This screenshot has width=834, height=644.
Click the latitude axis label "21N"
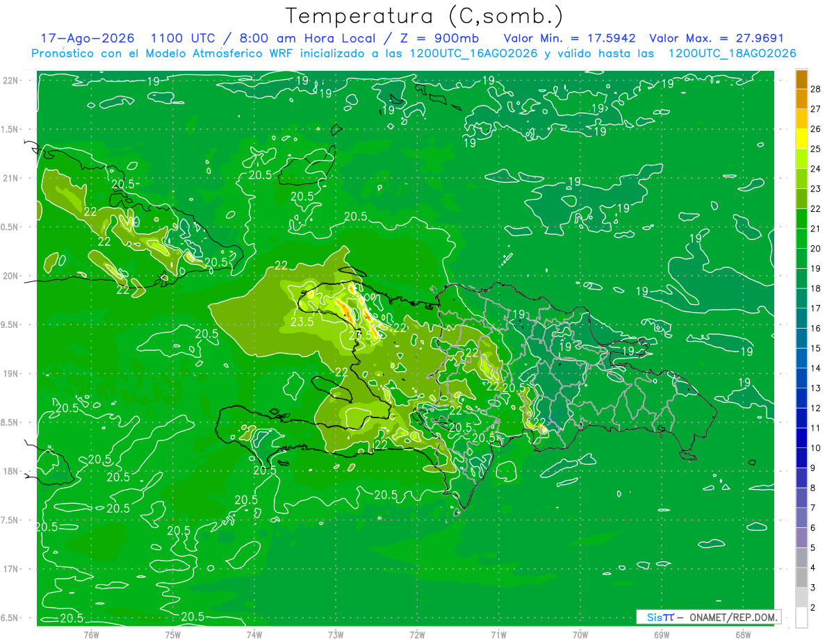pos(10,178)
